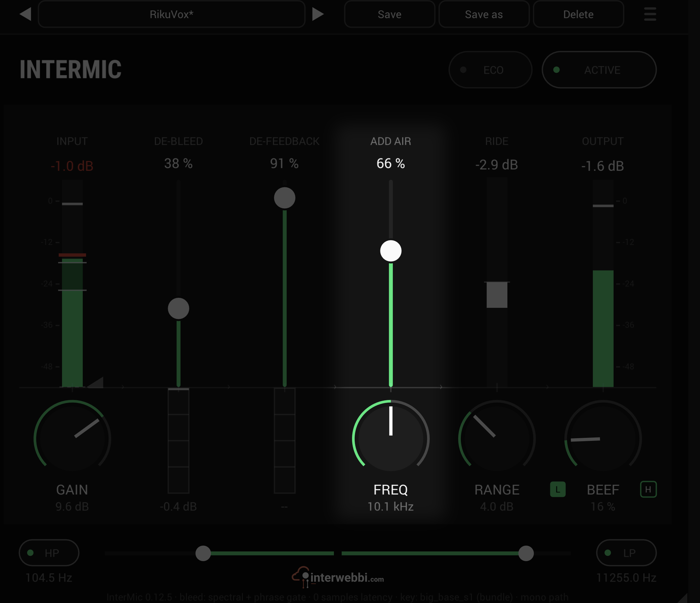Image resolution: width=700 pixels, height=603 pixels.
Task: Click the 16 % beef value
Action: tap(603, 506)
